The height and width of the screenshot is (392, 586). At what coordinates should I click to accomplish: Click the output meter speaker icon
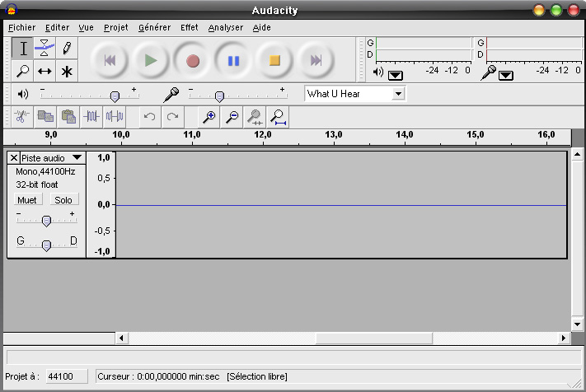point(377,72)
